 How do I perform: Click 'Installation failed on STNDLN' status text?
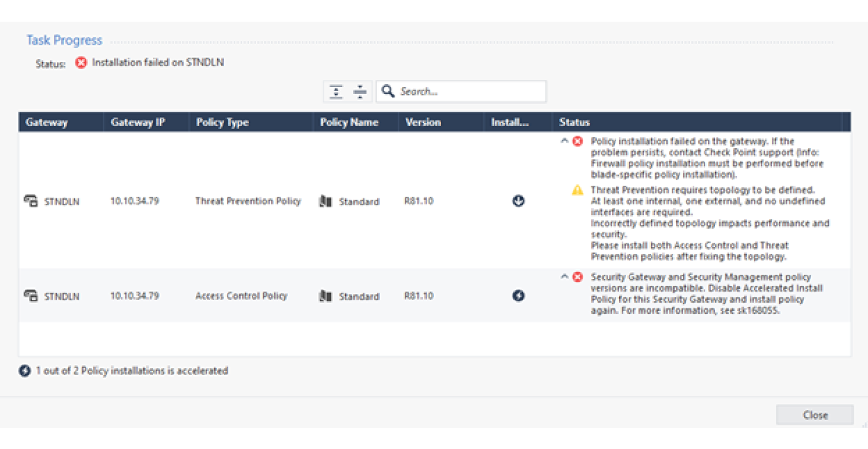pos(158,62)
